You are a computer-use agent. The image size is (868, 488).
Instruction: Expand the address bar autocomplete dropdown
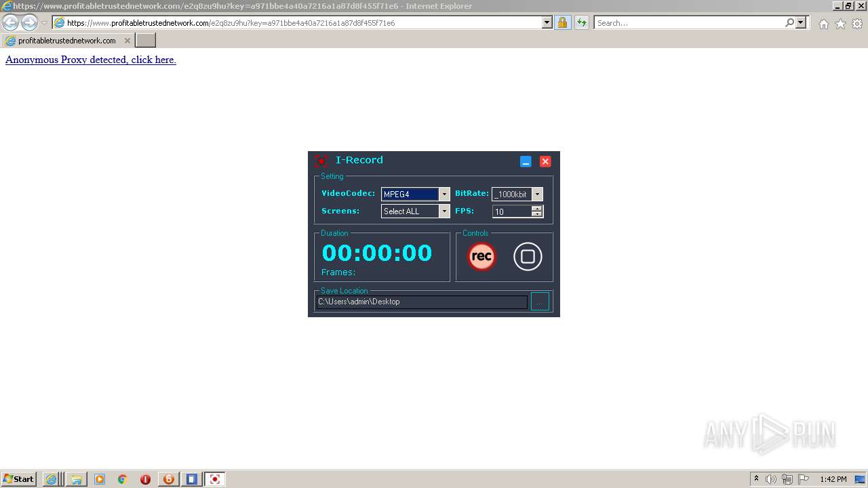pyautogui.click(x=547, y=22)
